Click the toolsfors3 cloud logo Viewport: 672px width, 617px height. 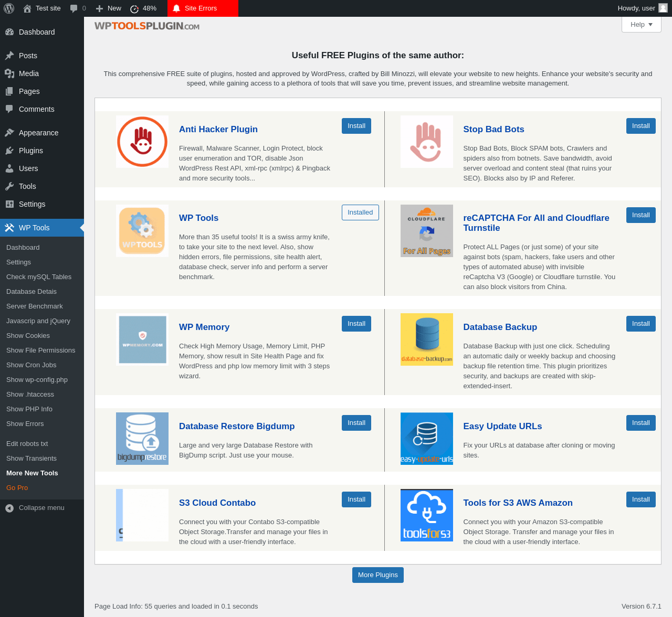[x=427, y=515]
